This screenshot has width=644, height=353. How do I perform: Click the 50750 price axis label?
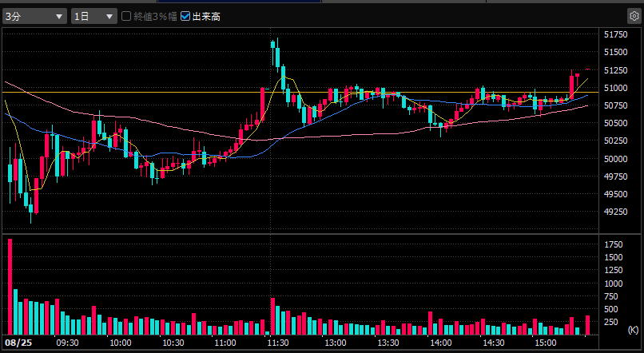[616, 105]
